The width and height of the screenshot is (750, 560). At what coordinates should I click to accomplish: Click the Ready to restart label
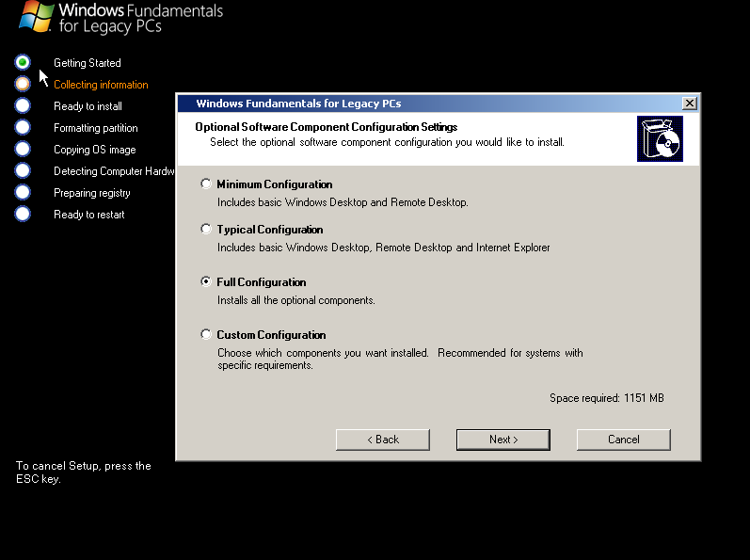point(89,215)
